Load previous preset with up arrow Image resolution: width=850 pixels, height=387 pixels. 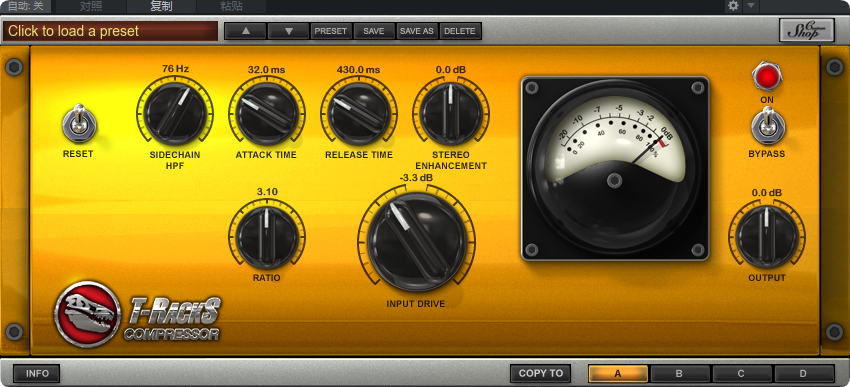click(246, 31)
